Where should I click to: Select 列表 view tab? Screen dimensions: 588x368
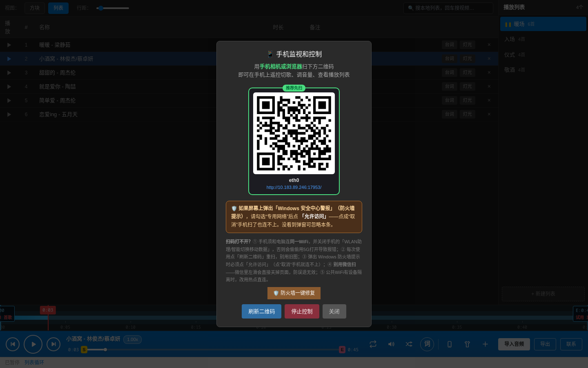coord(58,8)
